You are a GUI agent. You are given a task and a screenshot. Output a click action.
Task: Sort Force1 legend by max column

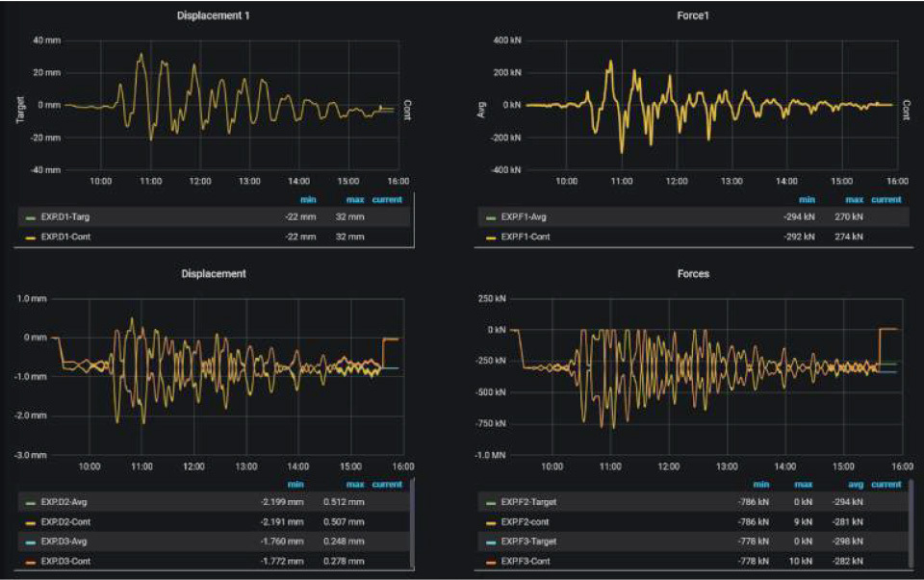[x=826, y=200]
